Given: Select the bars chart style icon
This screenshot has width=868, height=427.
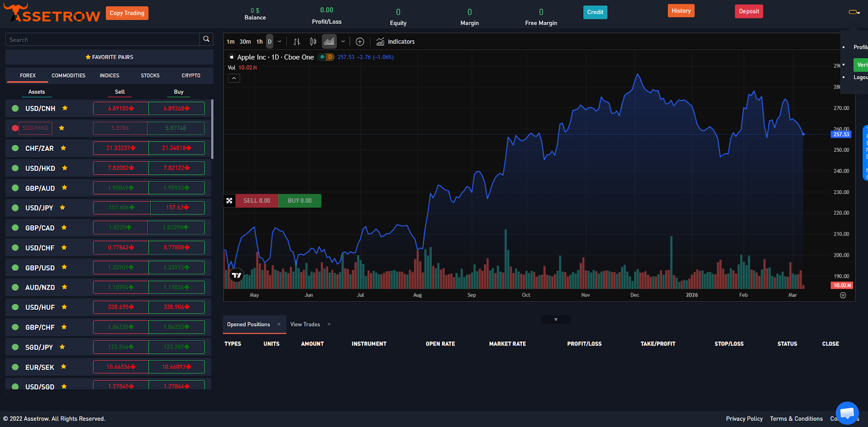Looking at the screenshot, I should (297, 42).
